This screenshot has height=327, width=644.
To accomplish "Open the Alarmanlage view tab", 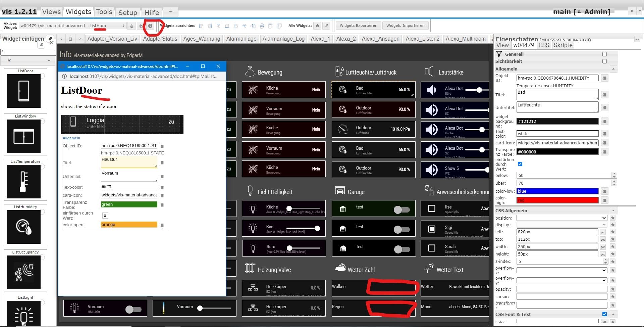I will pos(241,39).
